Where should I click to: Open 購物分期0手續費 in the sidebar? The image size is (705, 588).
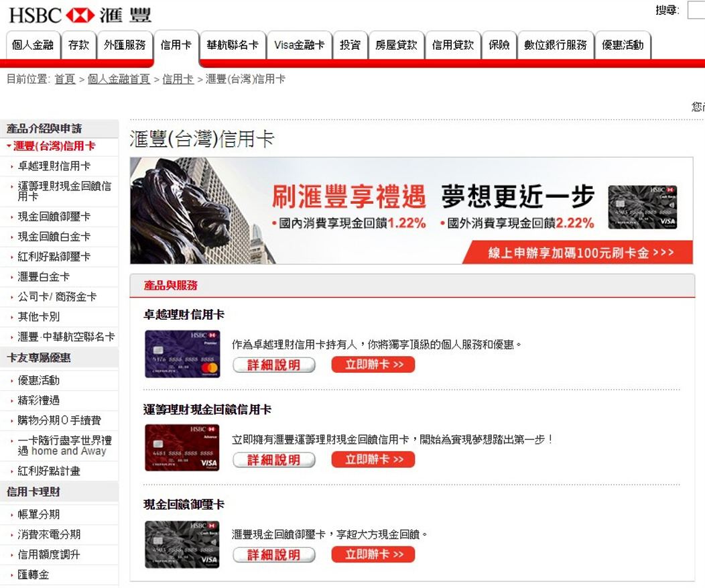click(60, 420)
